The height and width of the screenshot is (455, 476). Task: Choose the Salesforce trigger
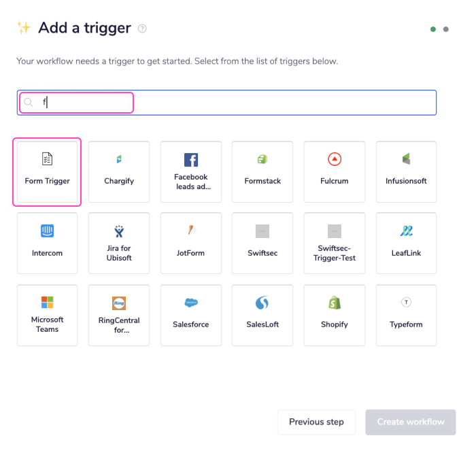pos(191,315)
